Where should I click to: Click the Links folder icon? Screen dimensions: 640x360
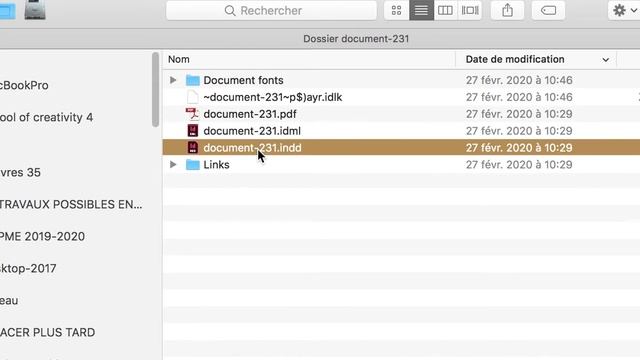193,164
